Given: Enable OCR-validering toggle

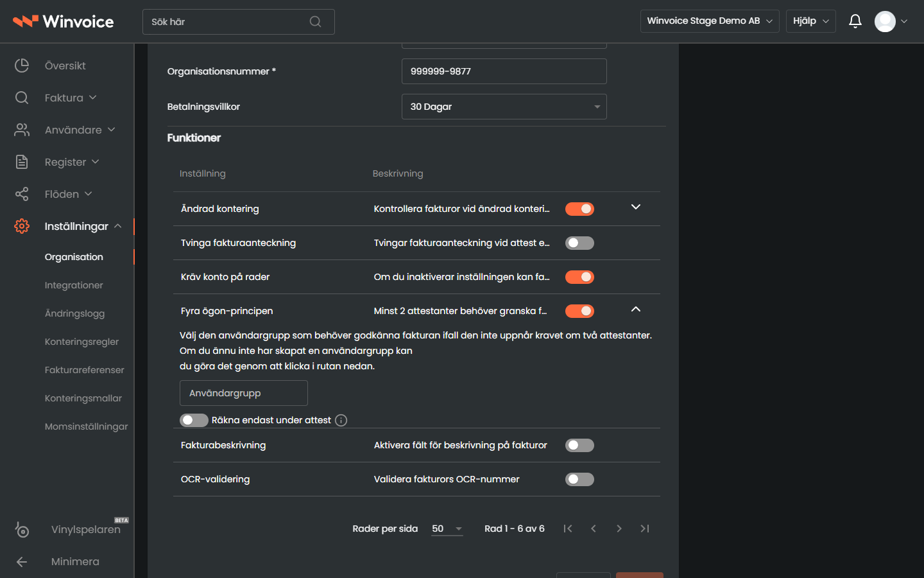Looking at the screenshot, I should (x=579, y=479).
